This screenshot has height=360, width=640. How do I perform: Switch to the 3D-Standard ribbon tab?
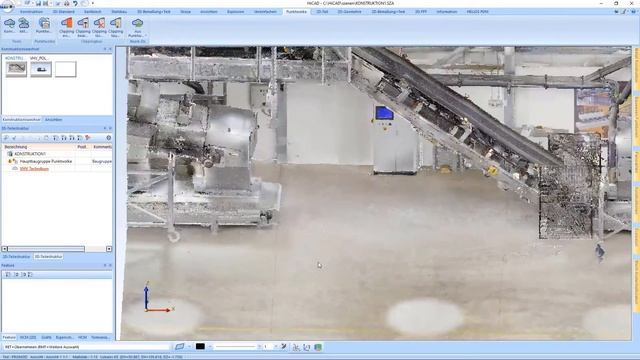click(x=64, y=12)
